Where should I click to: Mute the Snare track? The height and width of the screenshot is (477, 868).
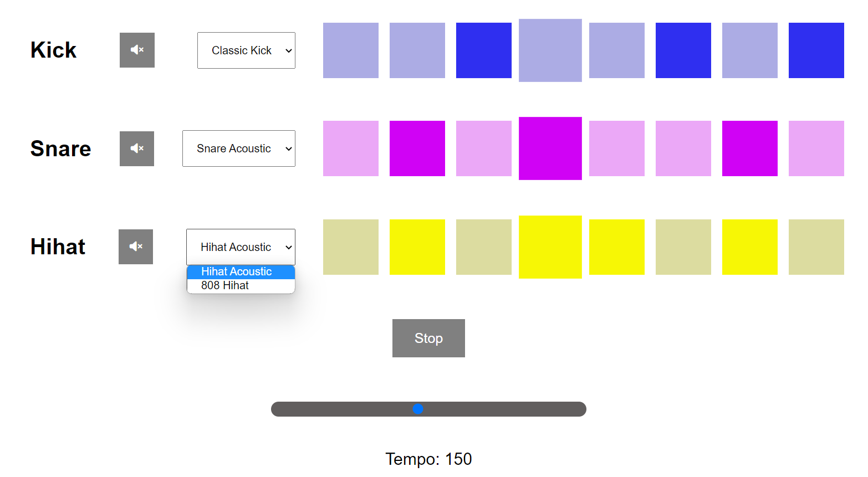(137, 148)
